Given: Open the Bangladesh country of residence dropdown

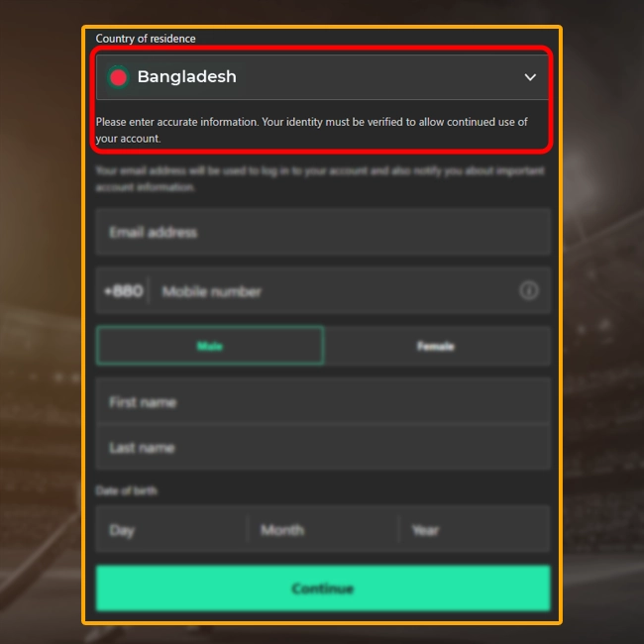Looking at the screenshot, I should 322,77.
